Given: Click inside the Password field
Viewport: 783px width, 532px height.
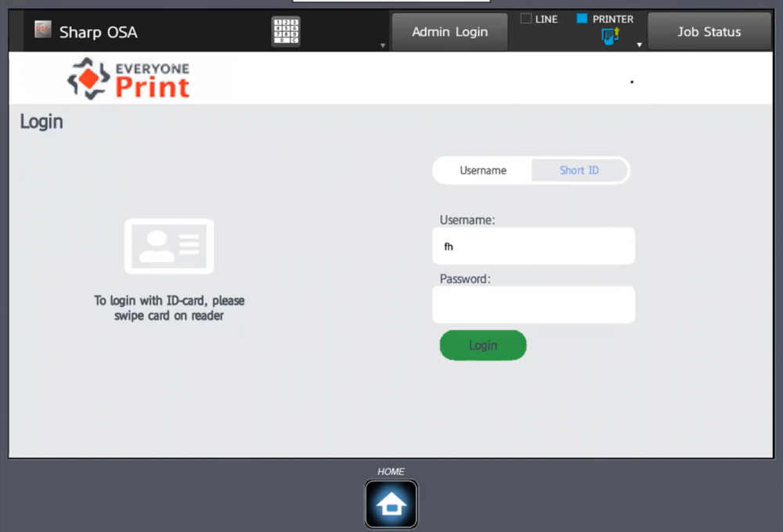Looking at the screenshot, I should coord(533,304).
